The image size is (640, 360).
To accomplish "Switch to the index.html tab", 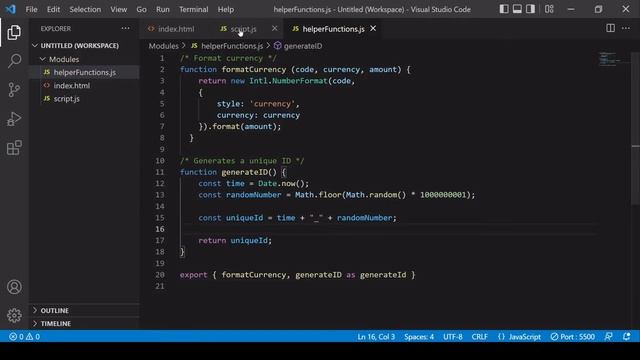I will tap(176, 29).
